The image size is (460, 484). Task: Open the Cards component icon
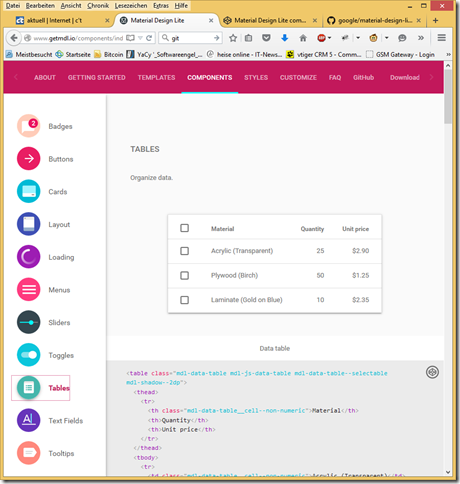coord(28,191)
